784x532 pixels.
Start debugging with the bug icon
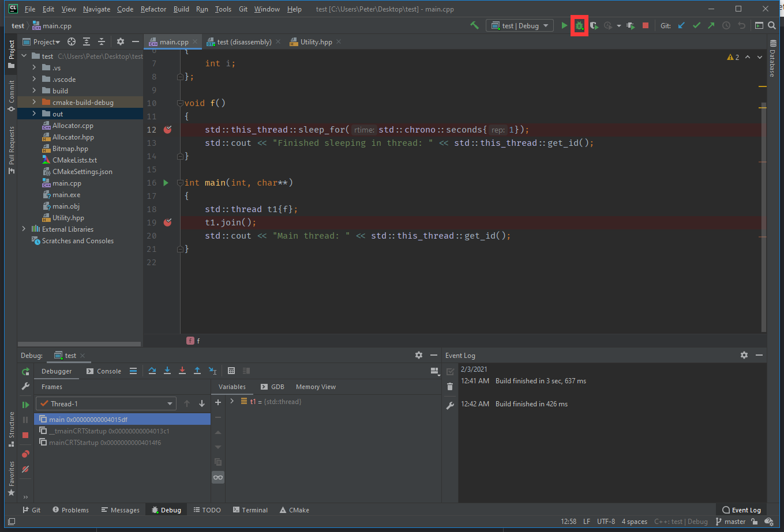pyautogui.click(x=579, y=25)
